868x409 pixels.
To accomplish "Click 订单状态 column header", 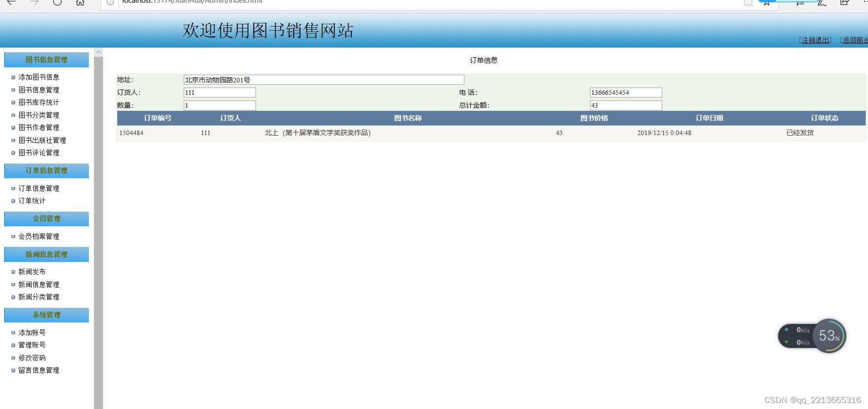I will (x=824, y=118).
